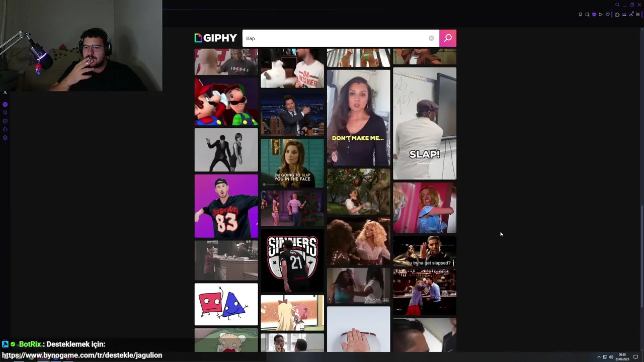Open the black and white dancing couple GIF
The image size is (644, 362).
point(226,150)
